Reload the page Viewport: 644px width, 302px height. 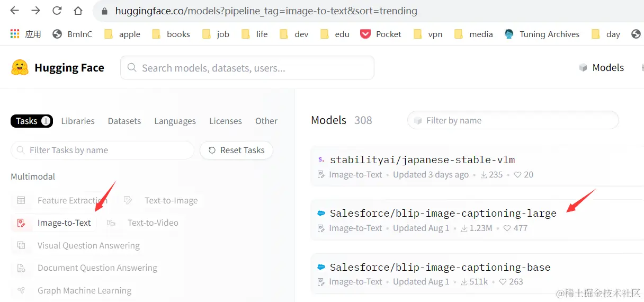click(x=57, y=11)
